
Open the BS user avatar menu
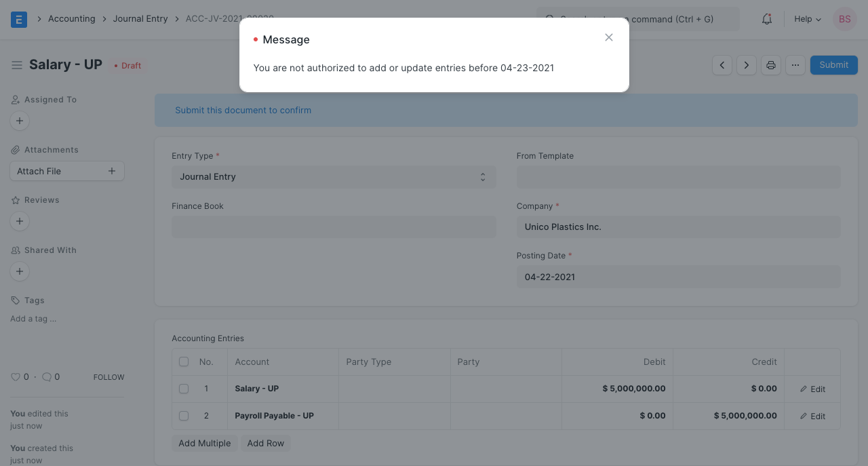[844, 19]
